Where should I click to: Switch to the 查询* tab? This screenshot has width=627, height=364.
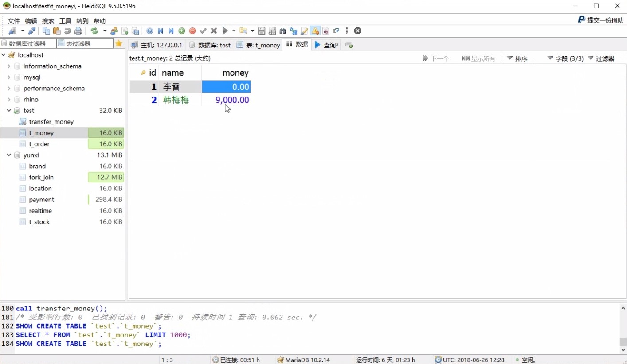(x=326, y=45)
